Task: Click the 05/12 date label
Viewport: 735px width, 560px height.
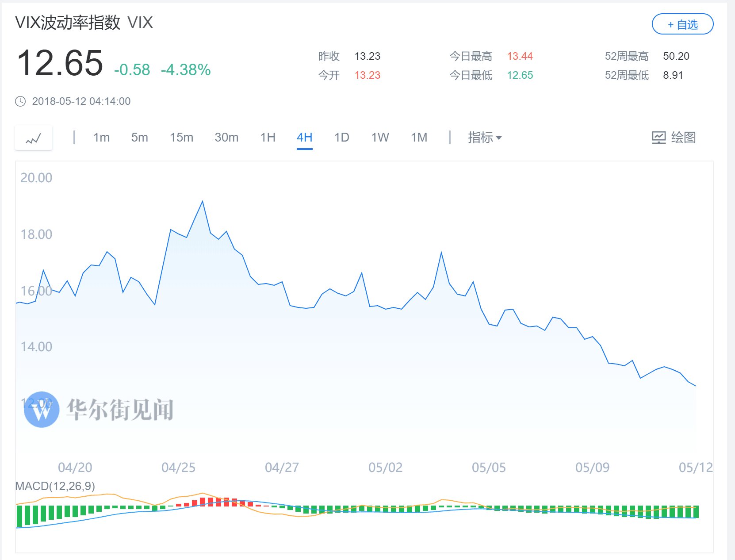Action: click(696, 468)
